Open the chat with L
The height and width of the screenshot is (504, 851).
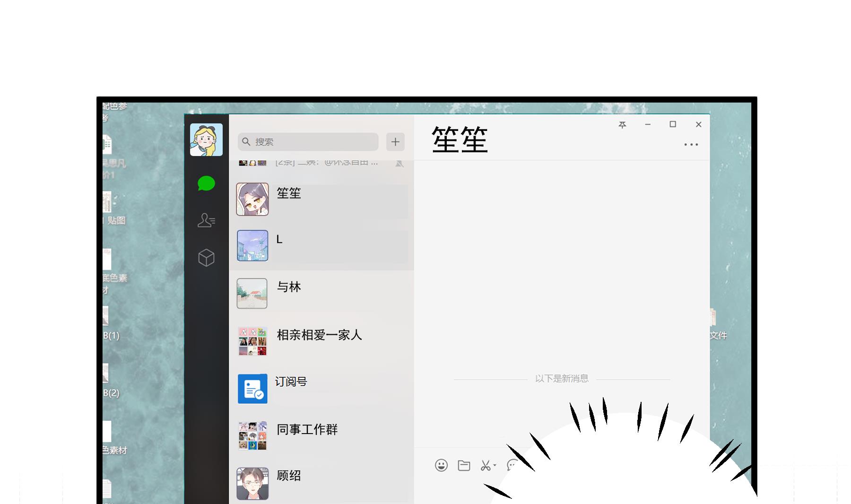321,246
